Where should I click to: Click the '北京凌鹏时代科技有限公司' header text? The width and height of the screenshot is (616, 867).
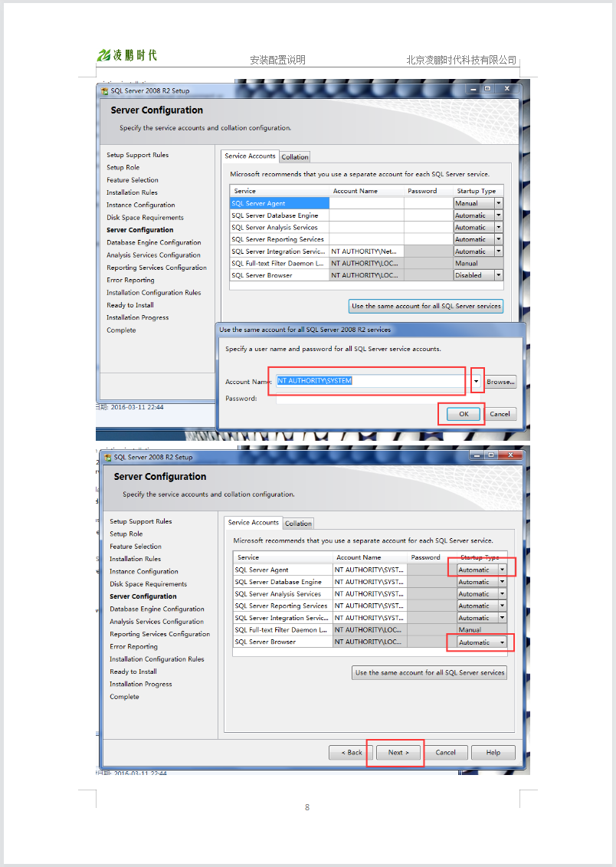pyautogui.click(x=461, y=60)
